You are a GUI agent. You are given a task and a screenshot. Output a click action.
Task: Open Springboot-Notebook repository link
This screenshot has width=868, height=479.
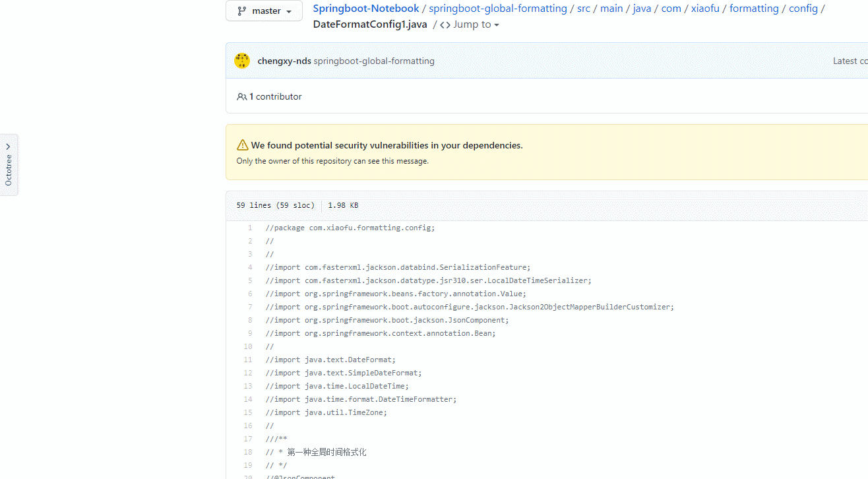click(366, 9)
